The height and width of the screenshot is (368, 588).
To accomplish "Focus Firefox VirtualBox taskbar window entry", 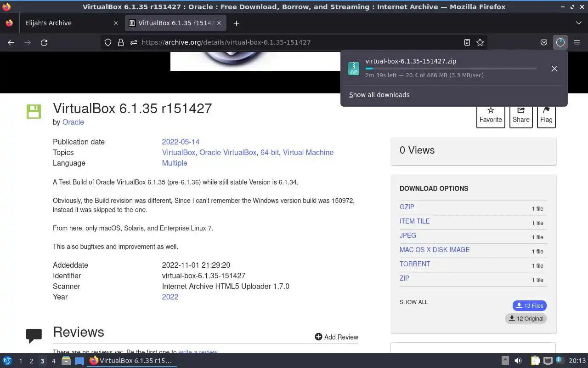I will 132,361.
